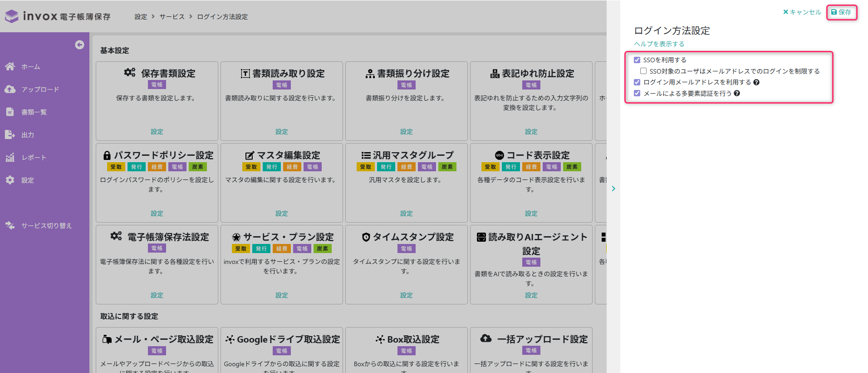
Task: Cancel the login method settings panel
Action: pos(802,12)
